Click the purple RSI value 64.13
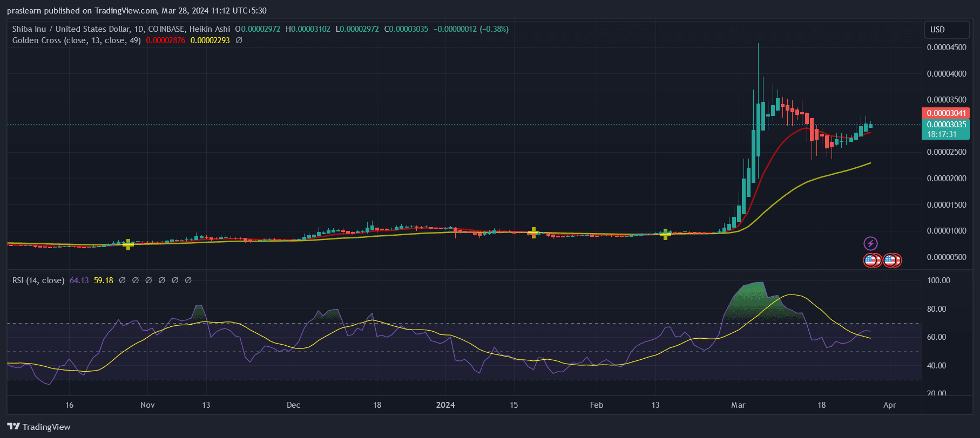Image resolution: width=980 pixels, height=438 pixels. (x=79, y=280)
